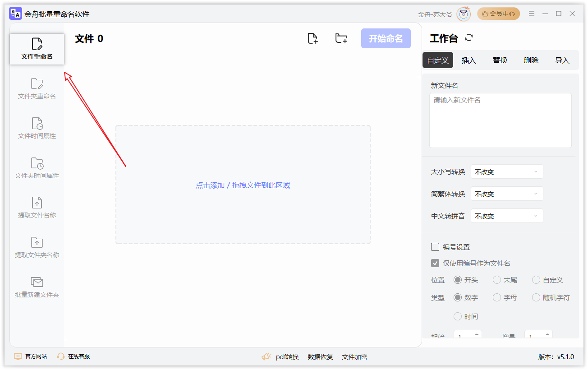Click the 新文件名 text input box
This screenshot has width=588, height=370.
click(501, 120)
